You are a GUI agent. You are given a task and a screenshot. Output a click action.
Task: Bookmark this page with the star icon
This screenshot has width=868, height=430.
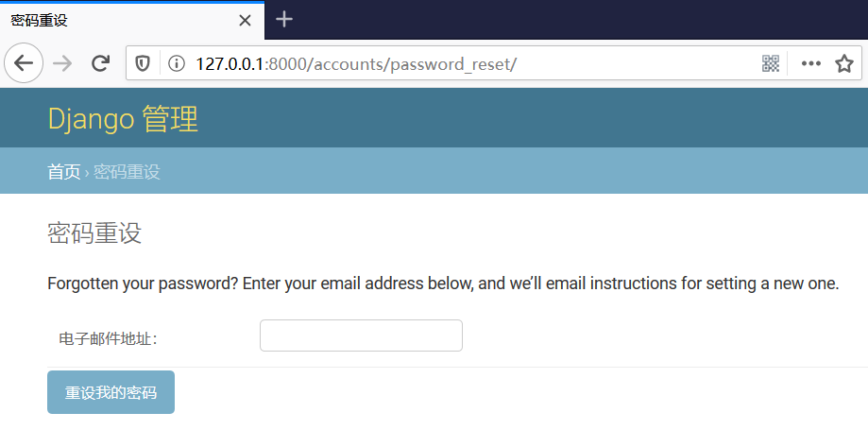843,63
